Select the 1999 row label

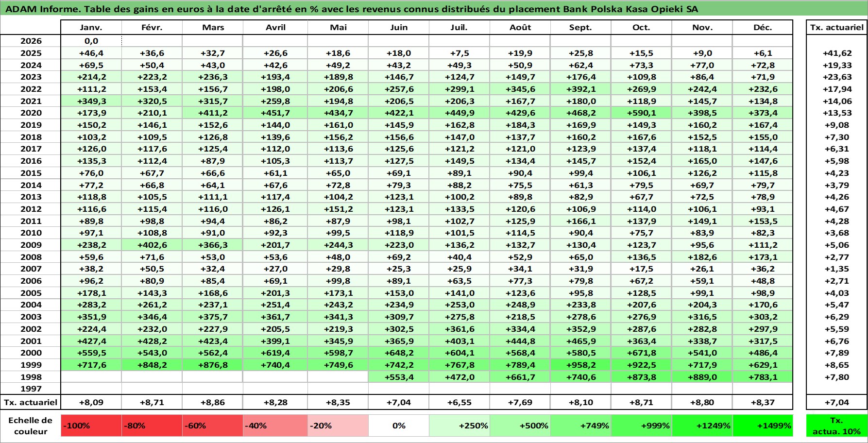(31, 365)
